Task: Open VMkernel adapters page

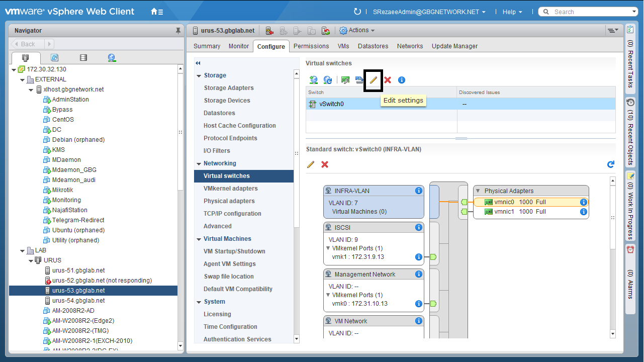Action: (x=231, y=189)
